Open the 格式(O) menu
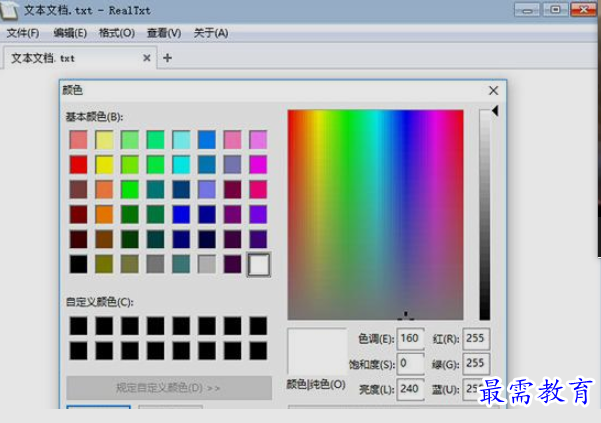The image size is (601, 423). 117,33
